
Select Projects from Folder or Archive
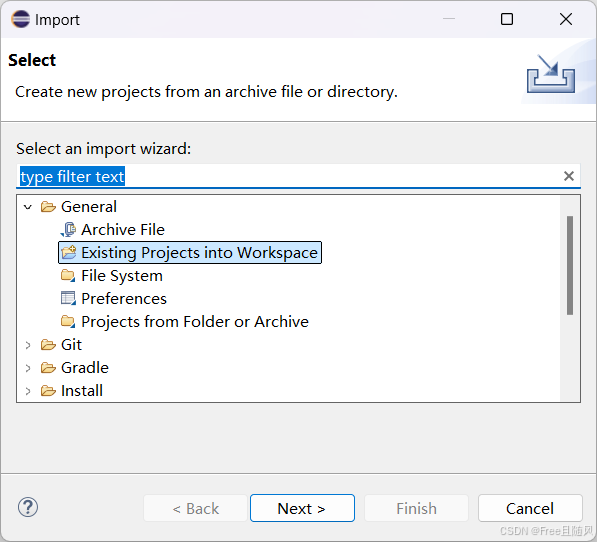(x=195, y=322)
